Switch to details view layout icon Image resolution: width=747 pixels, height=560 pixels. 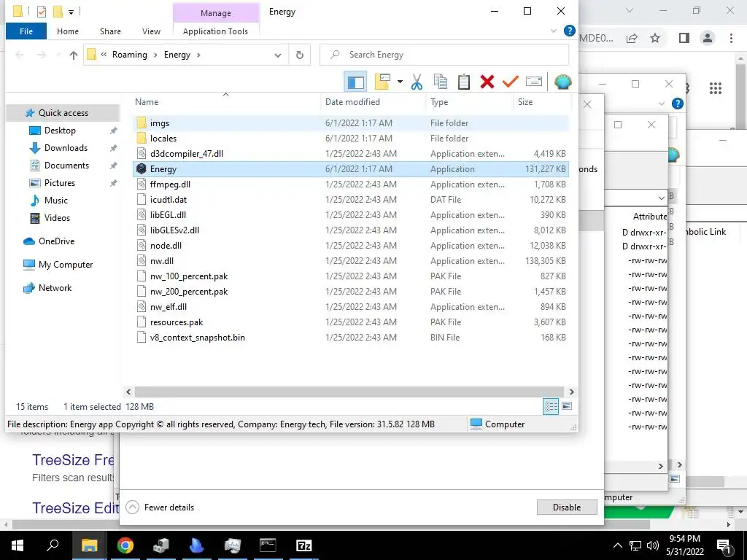pos(551,406)
